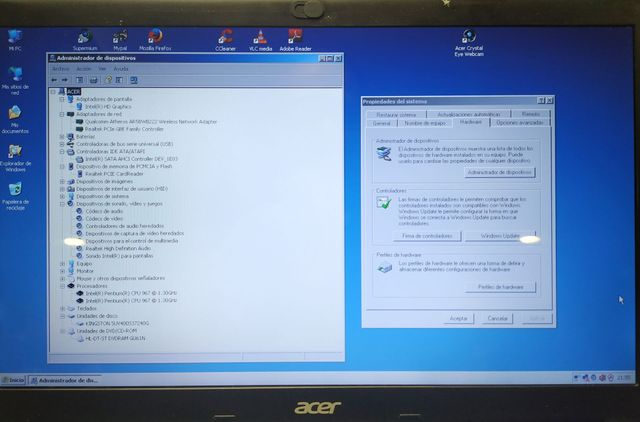Open the Acción menu
This screenshot has width=640, height=422.
click(84, 69)
